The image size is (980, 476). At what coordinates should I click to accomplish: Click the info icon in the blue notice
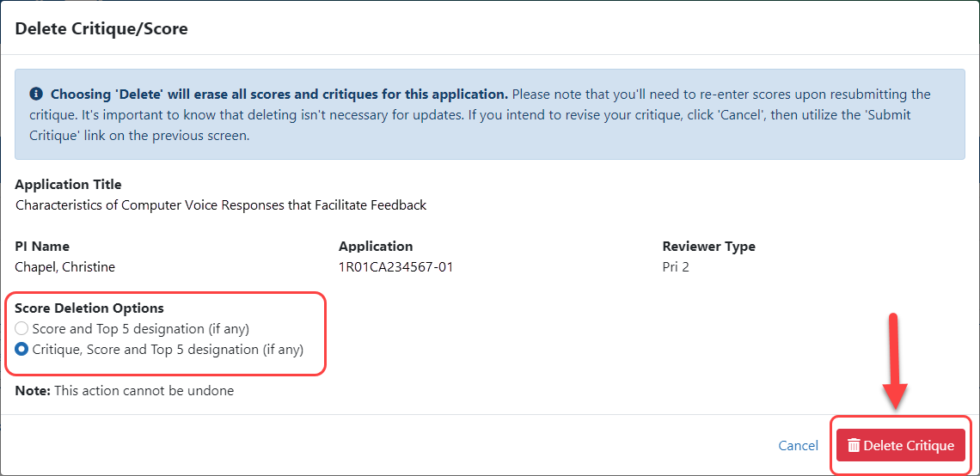click(35, 95)
